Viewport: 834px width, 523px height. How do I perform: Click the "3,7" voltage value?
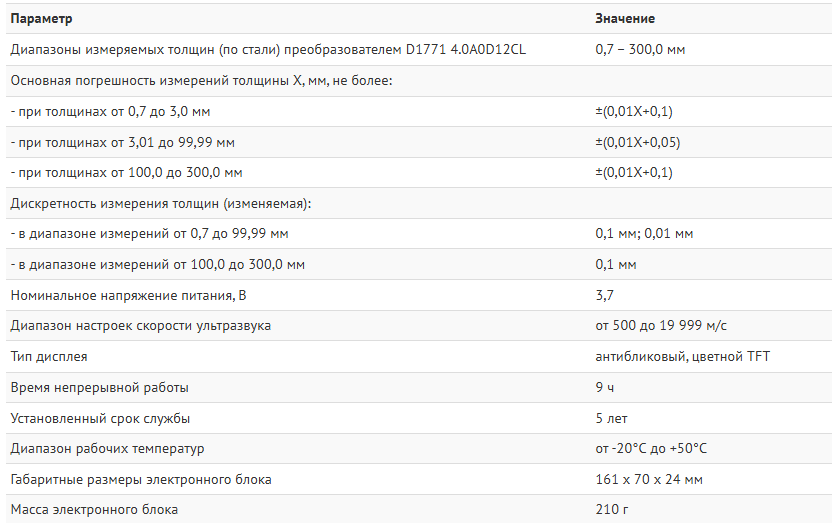click(x=604, y=295)
